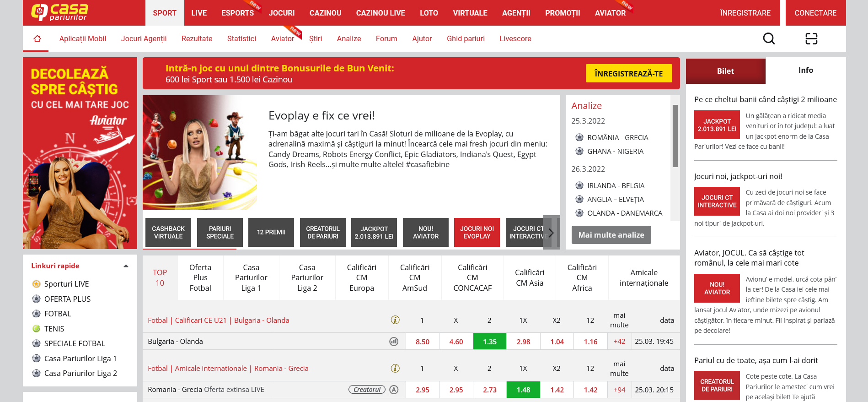Screen dimensions: 868x402
Task: Click the ball icon beside OFERTA PLUS
Action: 37,299
